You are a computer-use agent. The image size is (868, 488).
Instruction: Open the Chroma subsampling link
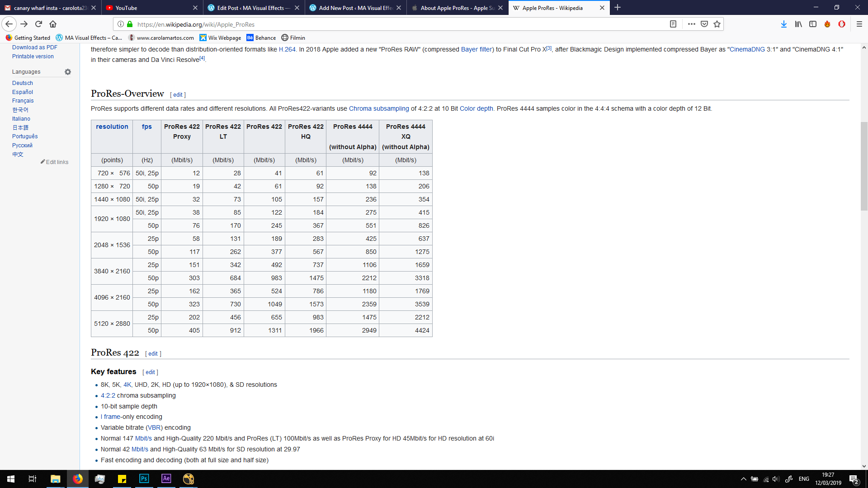[x=378, y=109]
